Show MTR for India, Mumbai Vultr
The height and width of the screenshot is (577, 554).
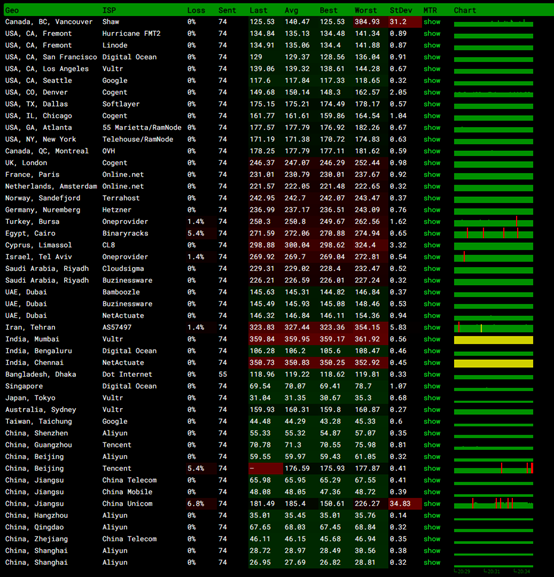tap(432, 339)
